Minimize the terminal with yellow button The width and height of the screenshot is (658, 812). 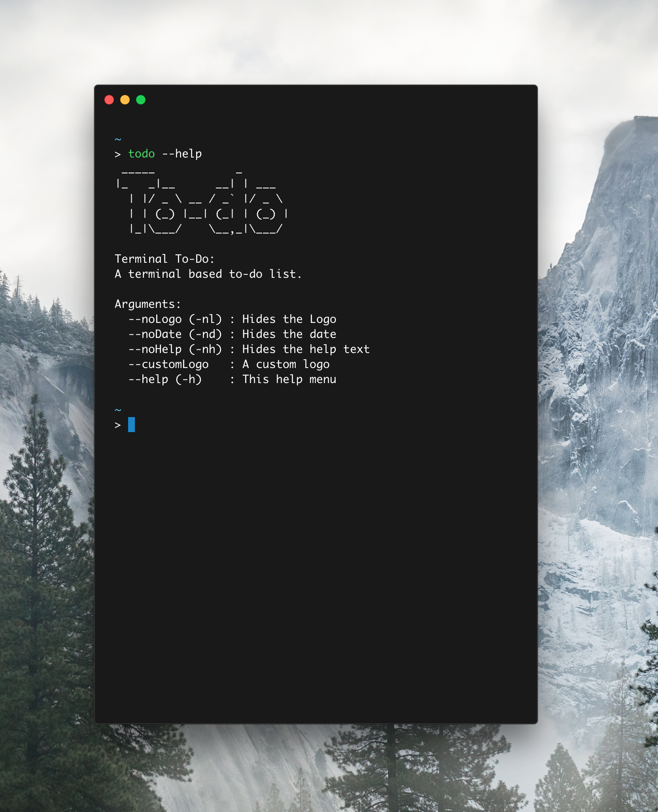pyautogui.click(x=125, y=100)
